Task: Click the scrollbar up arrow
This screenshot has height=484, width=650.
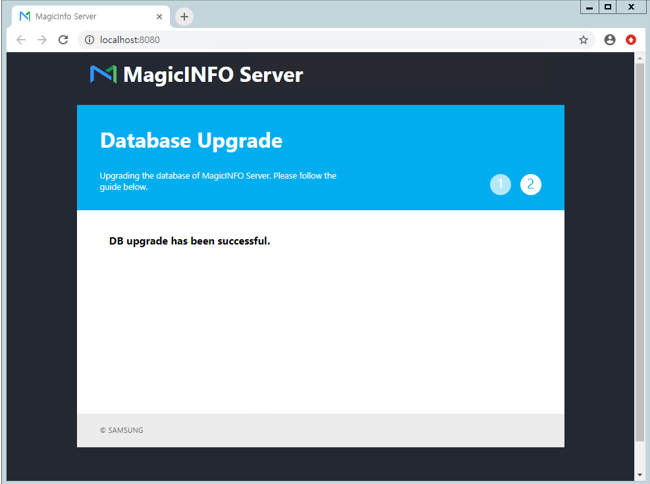Action: 640,57
